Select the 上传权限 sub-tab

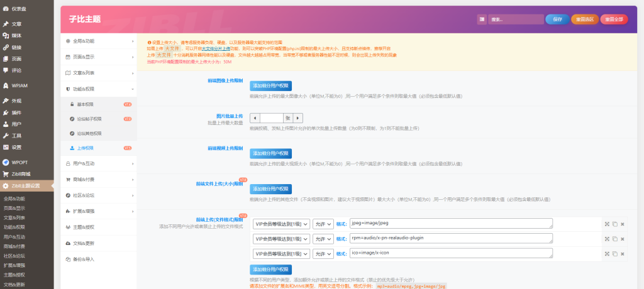99,148
